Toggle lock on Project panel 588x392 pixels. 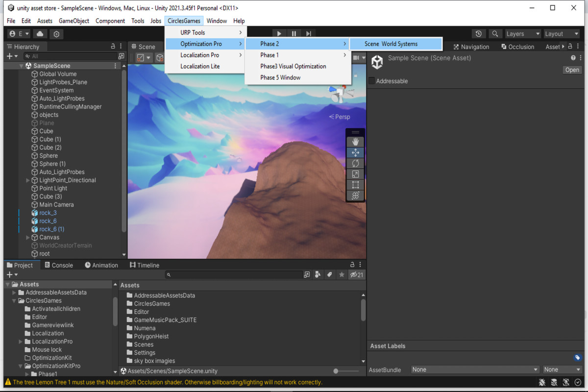[x=352, y=265]
